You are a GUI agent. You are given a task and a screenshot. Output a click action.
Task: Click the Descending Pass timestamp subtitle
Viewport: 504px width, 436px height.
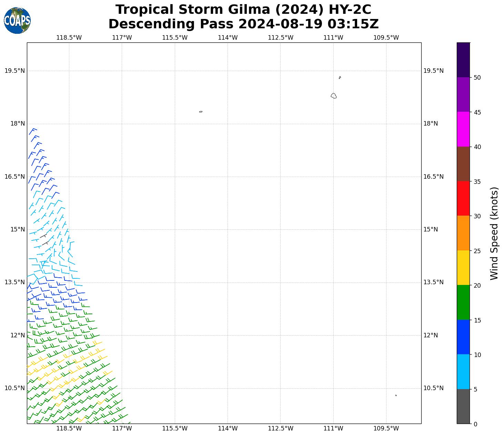tap(243, 24)
